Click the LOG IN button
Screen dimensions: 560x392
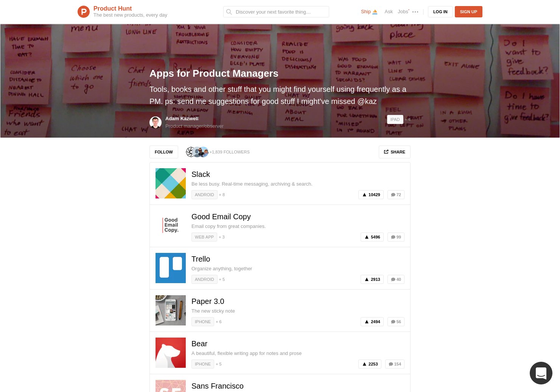(440, 12)
